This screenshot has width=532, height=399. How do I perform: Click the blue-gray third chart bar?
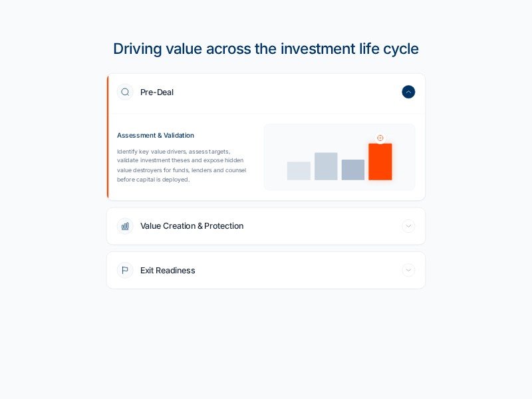(353, 170)
